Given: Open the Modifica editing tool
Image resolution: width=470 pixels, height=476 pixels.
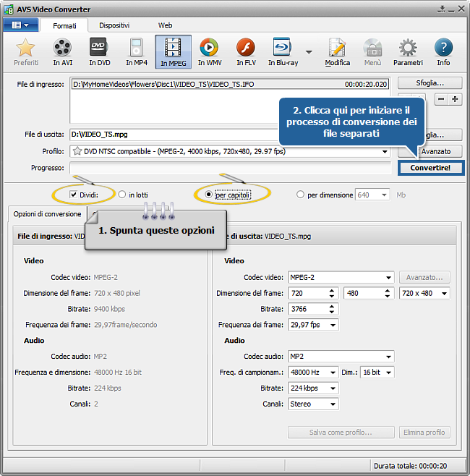Looking at the screenshot, I should pos(337,51).
